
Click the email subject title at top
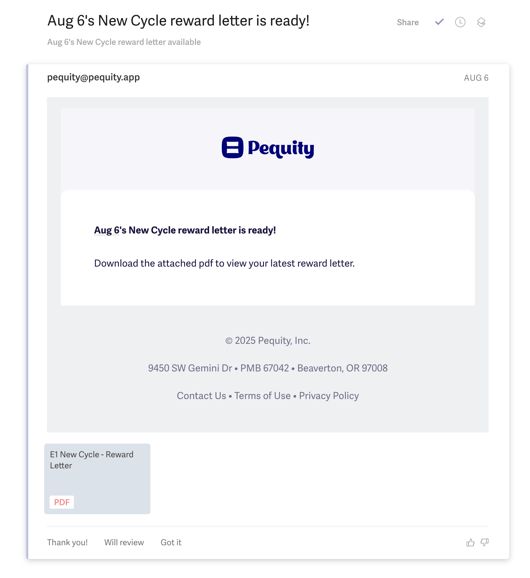click(x=178, y=21)
